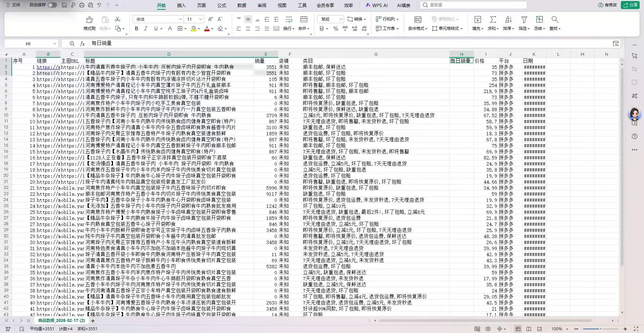Switch to page break preview view

tap(529, 329)
